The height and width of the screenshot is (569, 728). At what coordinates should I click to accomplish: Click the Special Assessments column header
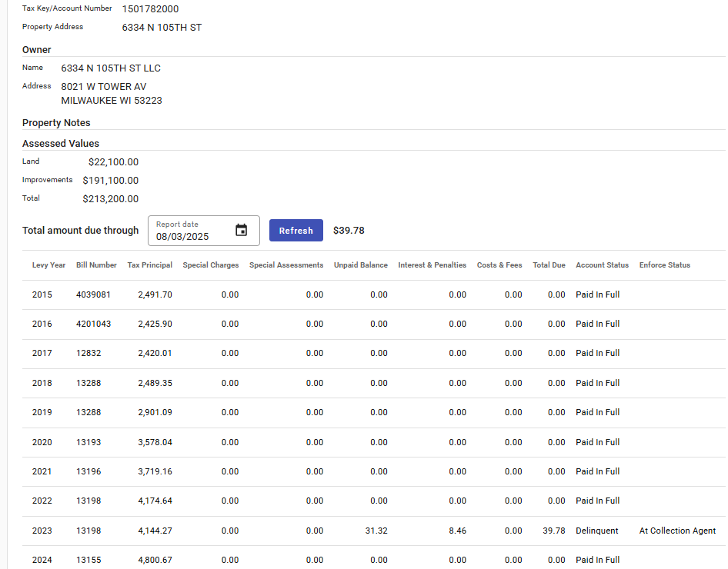pyautogui.click(x=286, y=265)
